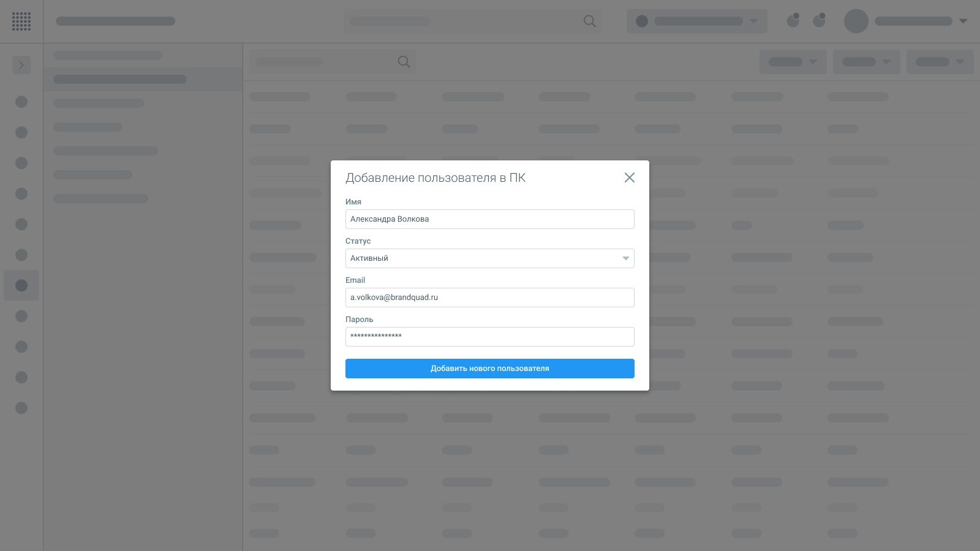This screenshot has height=551, width=980.
Task: Open the user account dropdown arrow
Action: pyautogui.click(x=963, y=21)
